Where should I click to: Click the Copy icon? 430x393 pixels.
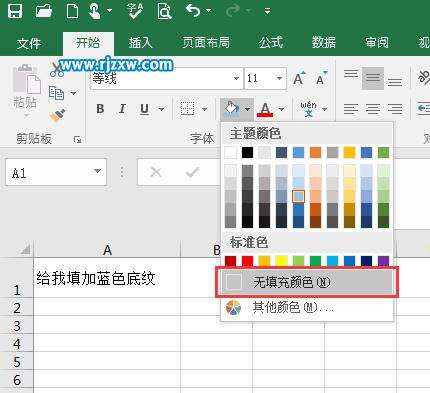click(56, 93)
